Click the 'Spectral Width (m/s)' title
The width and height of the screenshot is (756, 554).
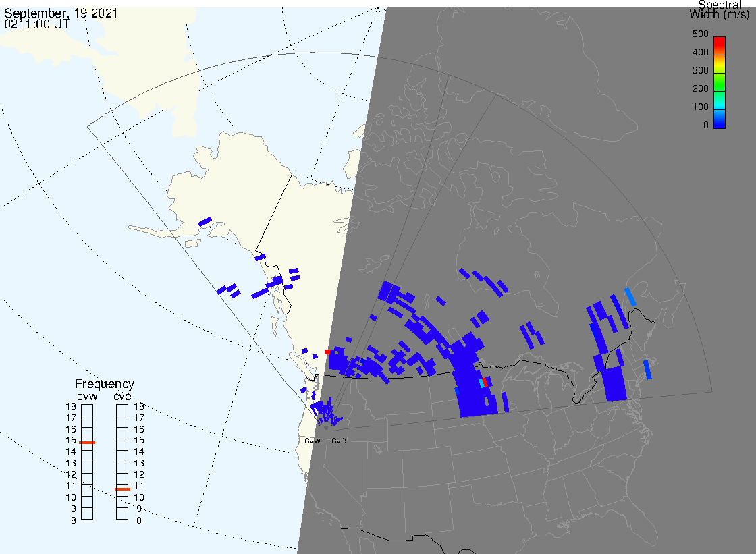720,9
